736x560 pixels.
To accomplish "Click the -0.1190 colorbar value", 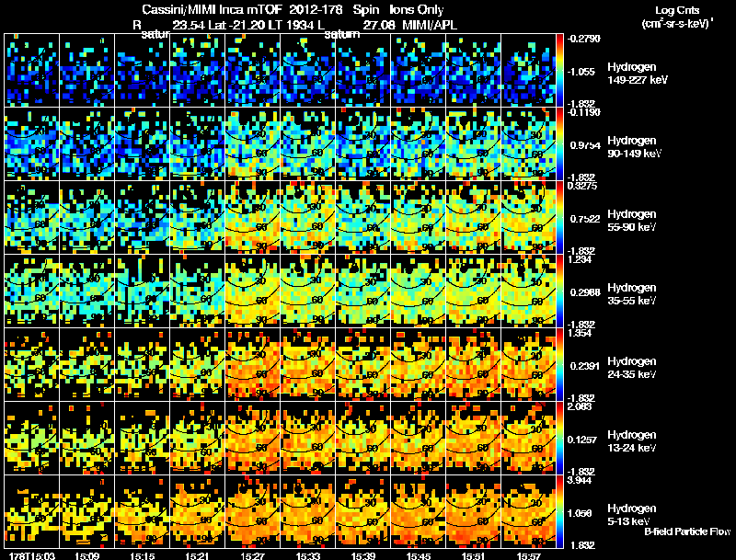I will pos(584,112).
